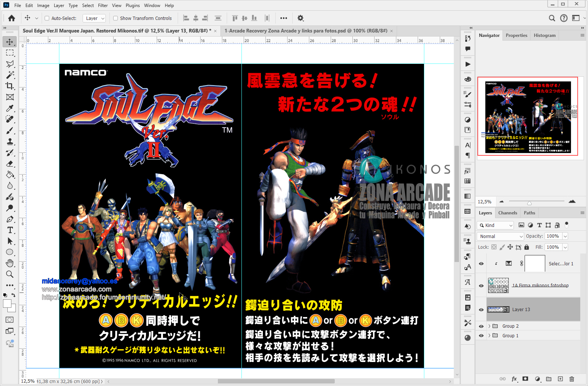Image resolution: width=588 pixels, height=386 pixels.
Task: Click the Home icon in options bar
Action: tap(12, 18)
